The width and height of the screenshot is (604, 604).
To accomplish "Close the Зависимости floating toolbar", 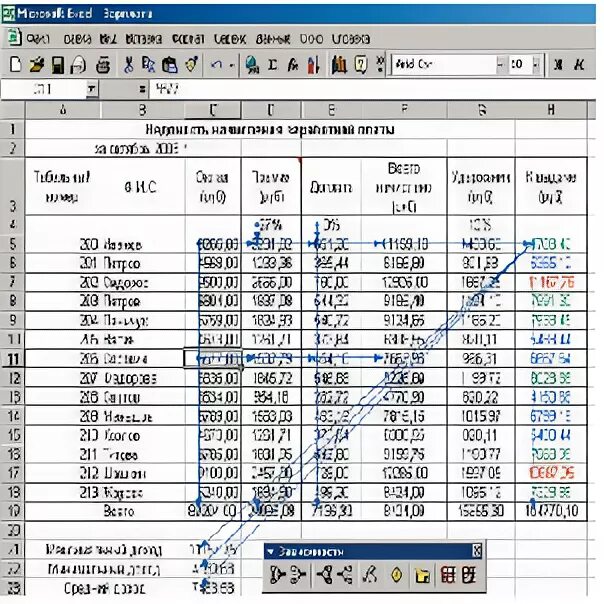I will [477, 552].
